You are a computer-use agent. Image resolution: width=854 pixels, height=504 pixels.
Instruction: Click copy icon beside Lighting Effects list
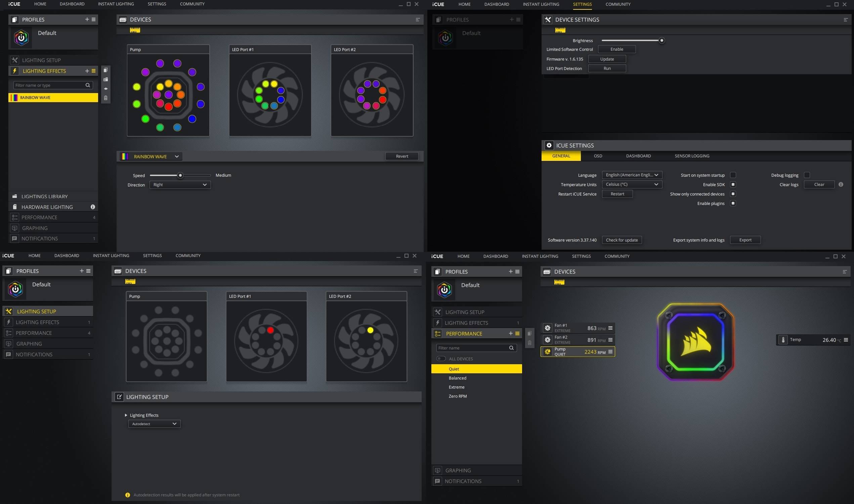pyautogui.click(x=105, y=70)
